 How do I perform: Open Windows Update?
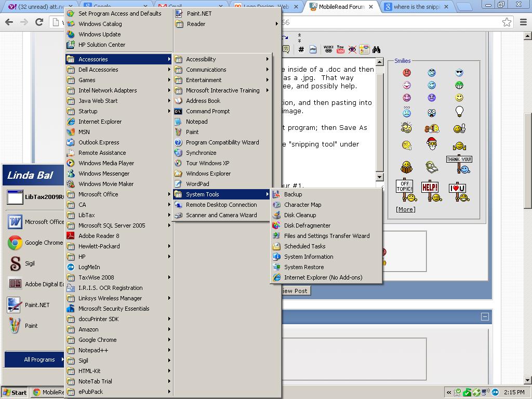pos(119,34)
